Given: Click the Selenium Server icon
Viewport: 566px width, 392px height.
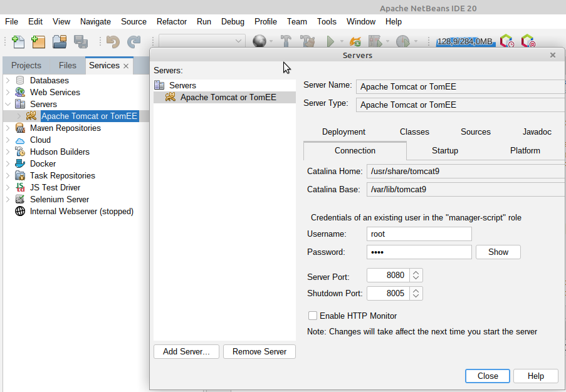Looking at the screenshot, I should click(20, 199).
